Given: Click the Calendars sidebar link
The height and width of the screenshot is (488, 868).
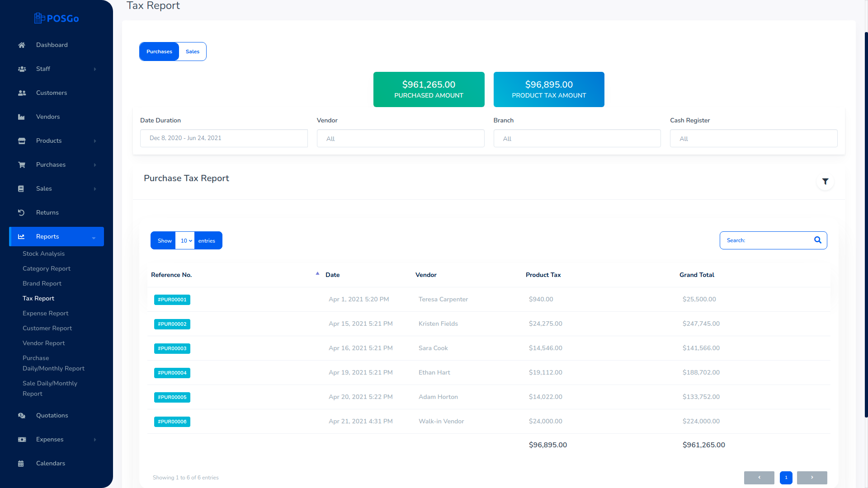Looking at the screenshot, I should [x=51, y=463].
